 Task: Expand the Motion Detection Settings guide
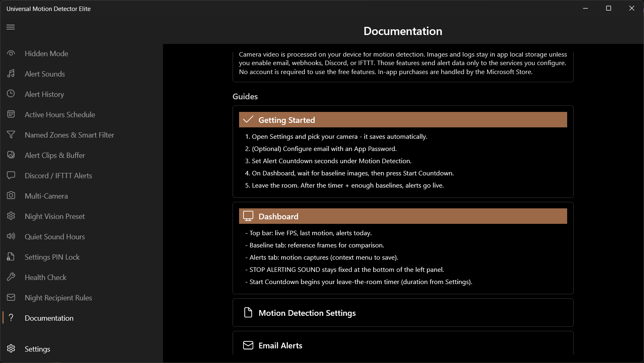tap(403, 313)
